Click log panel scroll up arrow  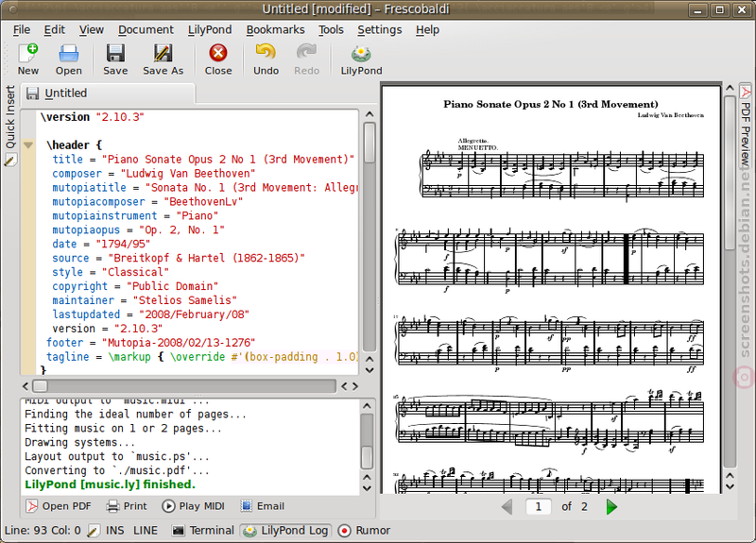[x=367, y=406]
